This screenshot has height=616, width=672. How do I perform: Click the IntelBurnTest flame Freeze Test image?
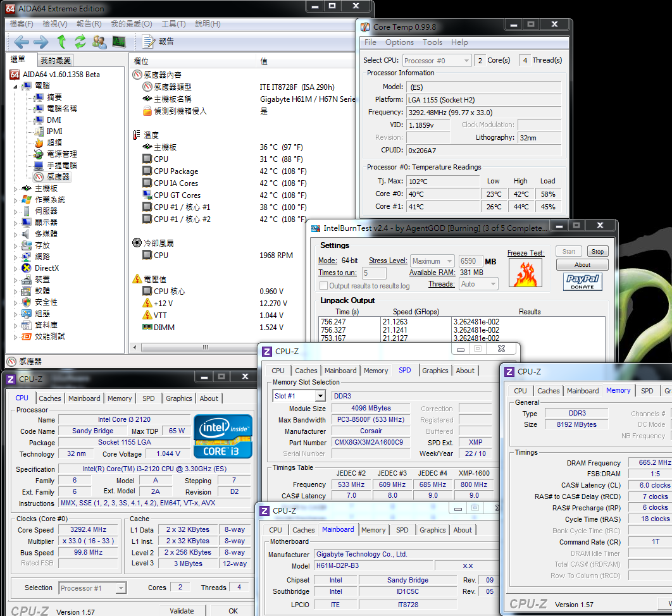pos(526,273)
